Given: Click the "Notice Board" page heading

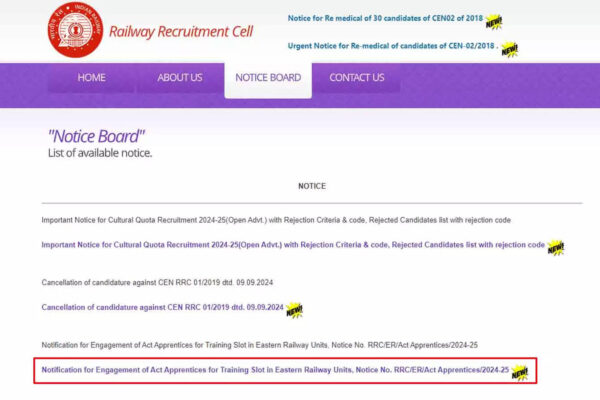Looking at the screenshot, I should click(96, 136).
